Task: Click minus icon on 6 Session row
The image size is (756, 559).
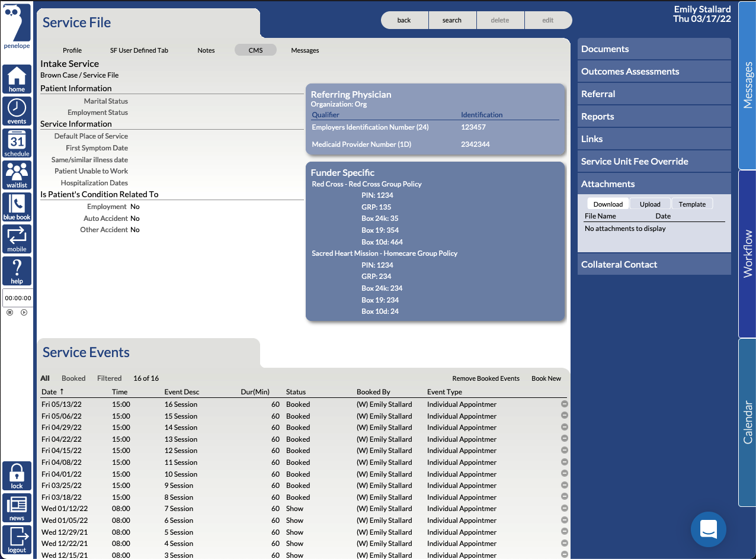Action: pyautogui.click(x=565, y=520)
